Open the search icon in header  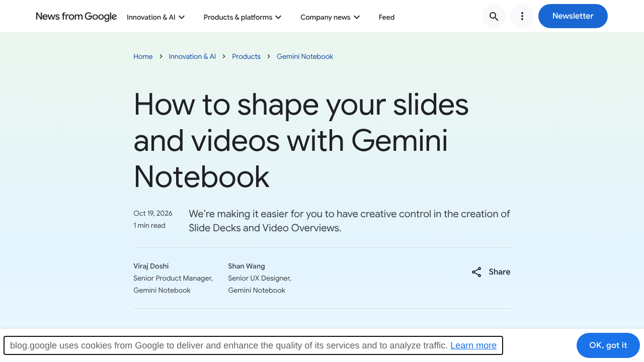pos(494,16)
